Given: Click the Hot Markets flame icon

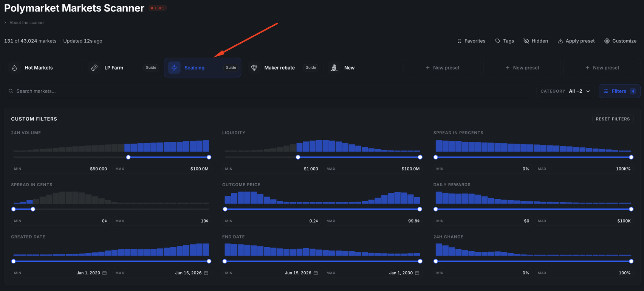Looking at the screenshot, I should (x=14, y=68).
